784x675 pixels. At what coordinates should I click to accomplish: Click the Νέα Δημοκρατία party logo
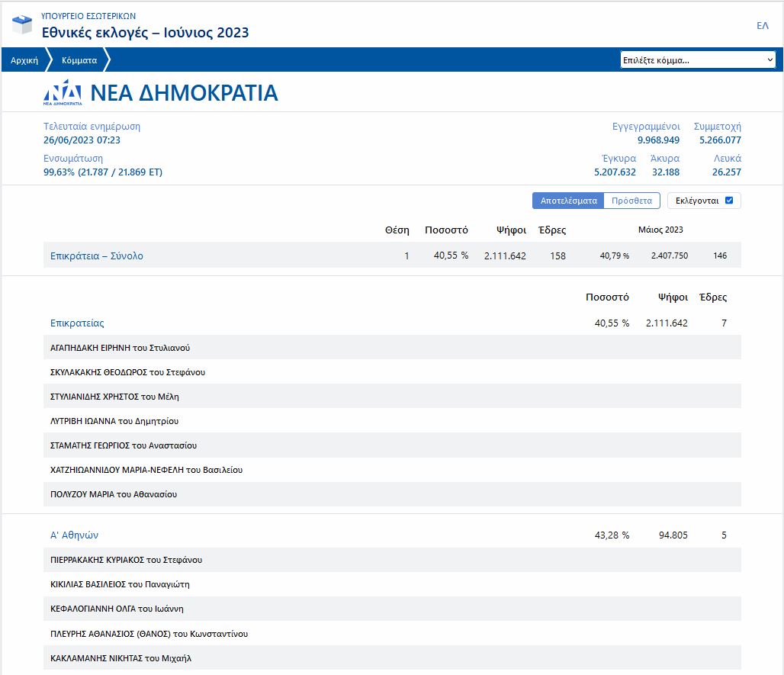tap(63, 92)
